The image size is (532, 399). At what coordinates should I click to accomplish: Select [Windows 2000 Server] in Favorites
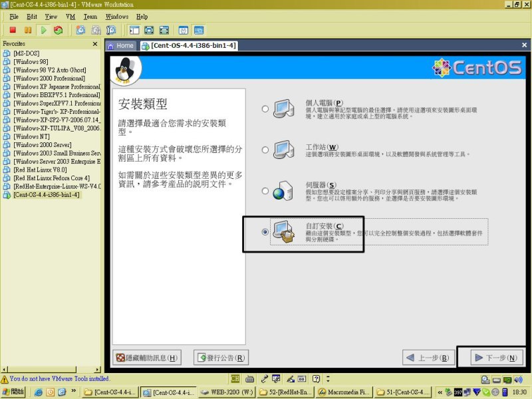43,145
